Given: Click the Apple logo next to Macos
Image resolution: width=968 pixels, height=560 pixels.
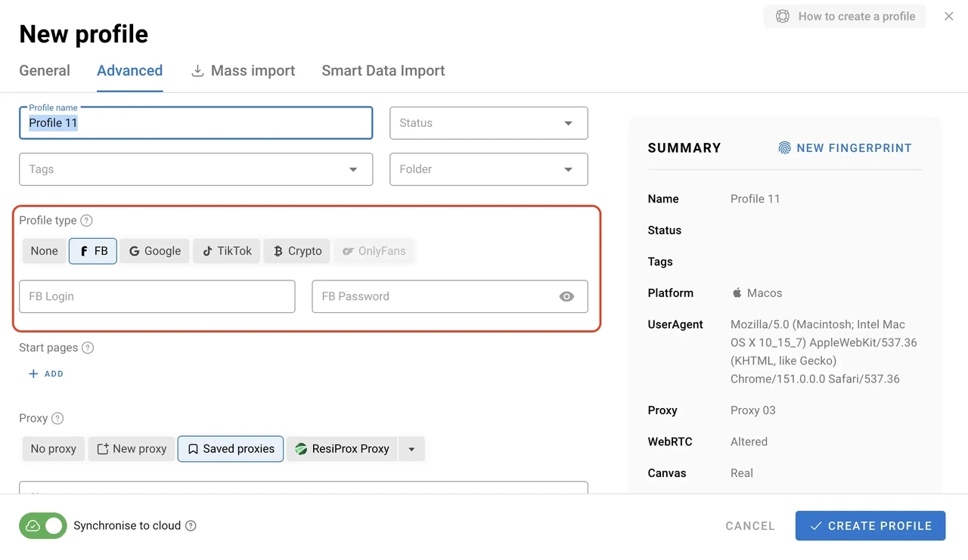Looking at the screenshot, I should (x=737, y=292).
